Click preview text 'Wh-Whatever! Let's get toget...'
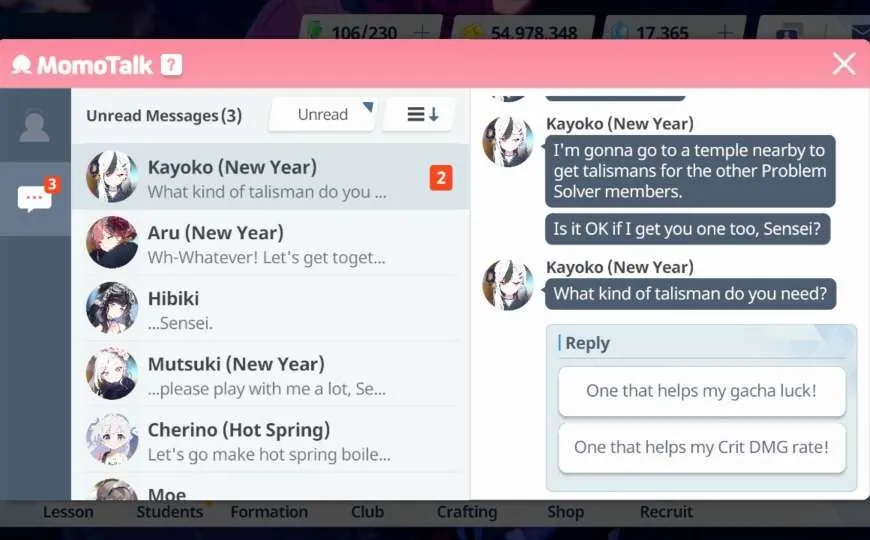 coord(266,258)
